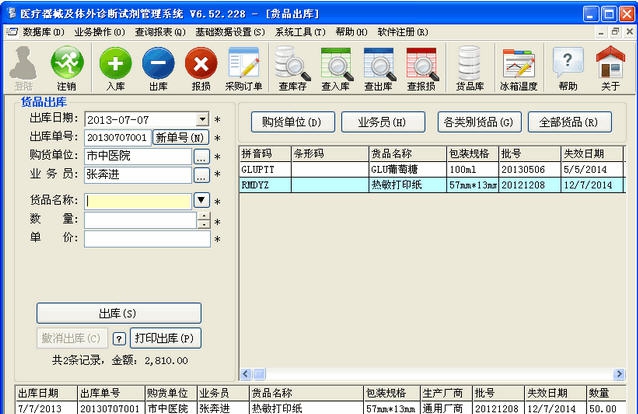
Task: Click the 7/7/2013 date cell in bottom table
Action: pos(46,407)
